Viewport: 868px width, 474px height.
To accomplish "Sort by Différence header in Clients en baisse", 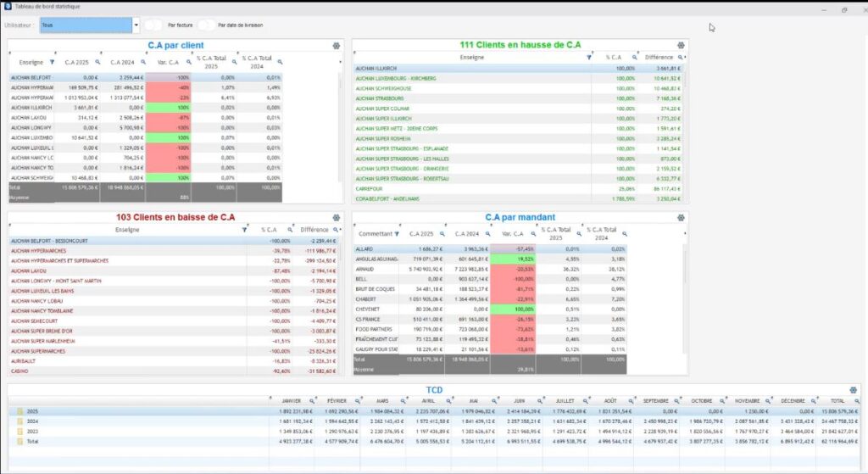I will [314, 229].
